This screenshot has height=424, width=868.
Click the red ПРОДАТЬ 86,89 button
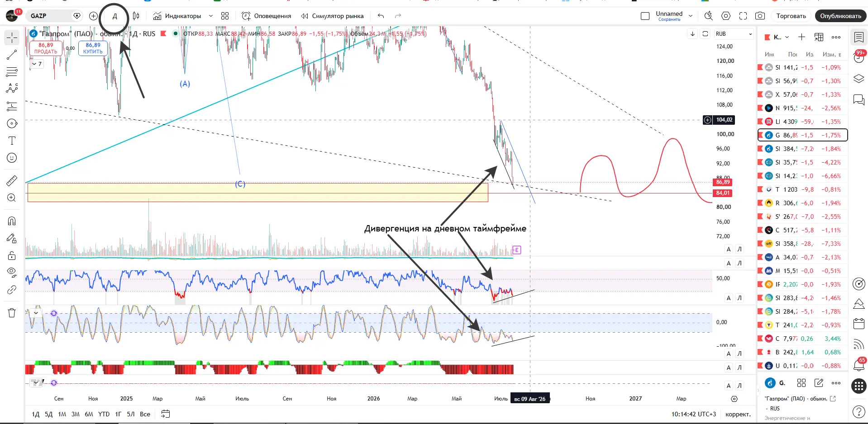pos(46,48)
